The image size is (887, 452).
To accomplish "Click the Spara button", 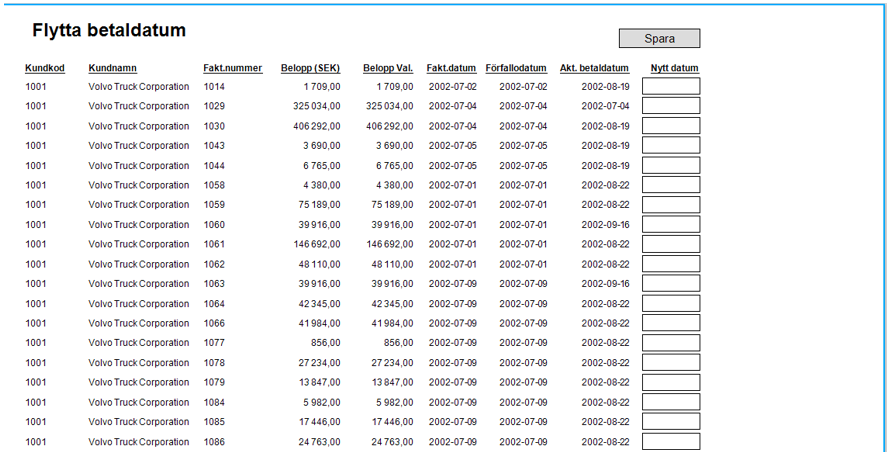I will pyautogui.click(x=660, y=38).
